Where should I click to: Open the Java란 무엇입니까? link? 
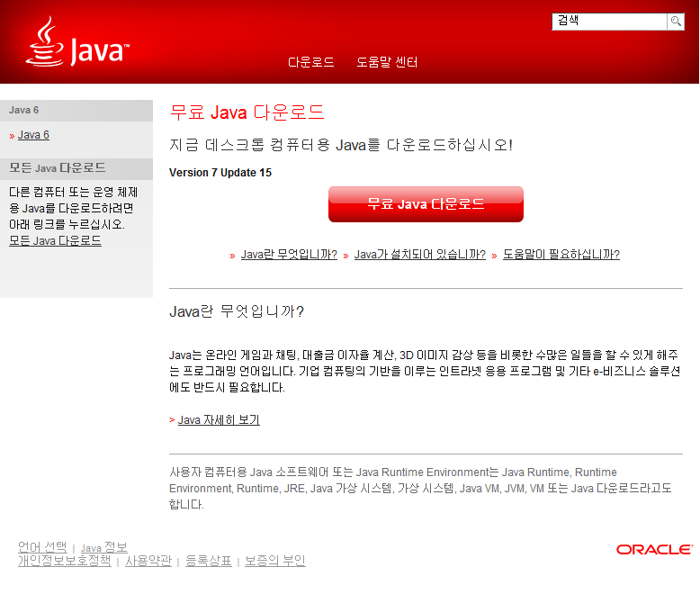pyautogui.click(x=289, y=255)
